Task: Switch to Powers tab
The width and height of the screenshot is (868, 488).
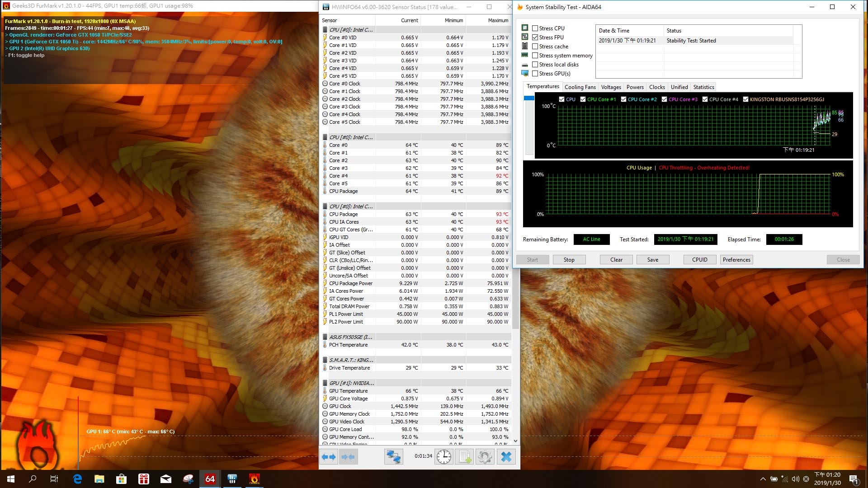Action: pyautogui.click(x=635, y=87)
